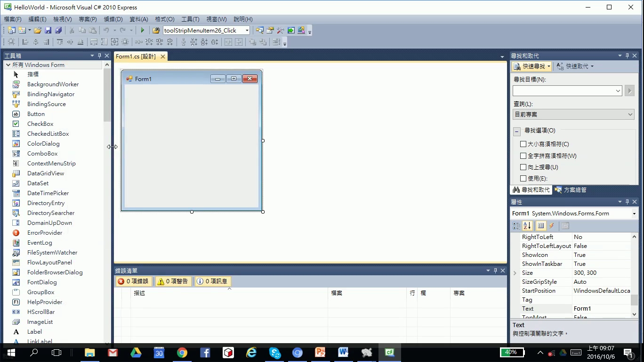Screen dimensions: 644x362
Task: Check the 使用(E) option checkbox
Action: (523, 179)
